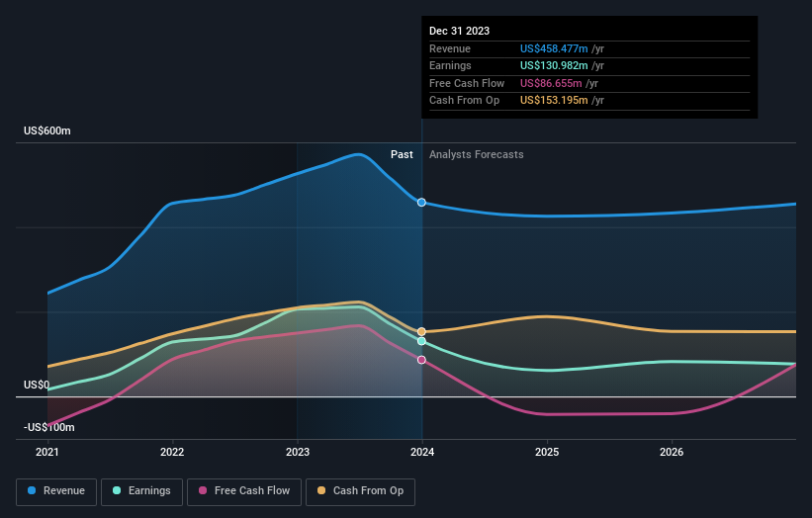The image size is (812, 518).
Task: Click the Revenue data point at 2024
Action: click(421, 203)
